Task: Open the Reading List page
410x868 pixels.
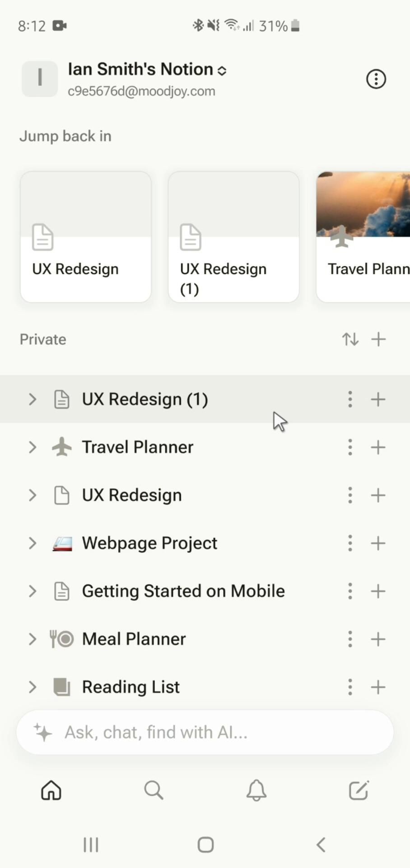Action: 130,687
